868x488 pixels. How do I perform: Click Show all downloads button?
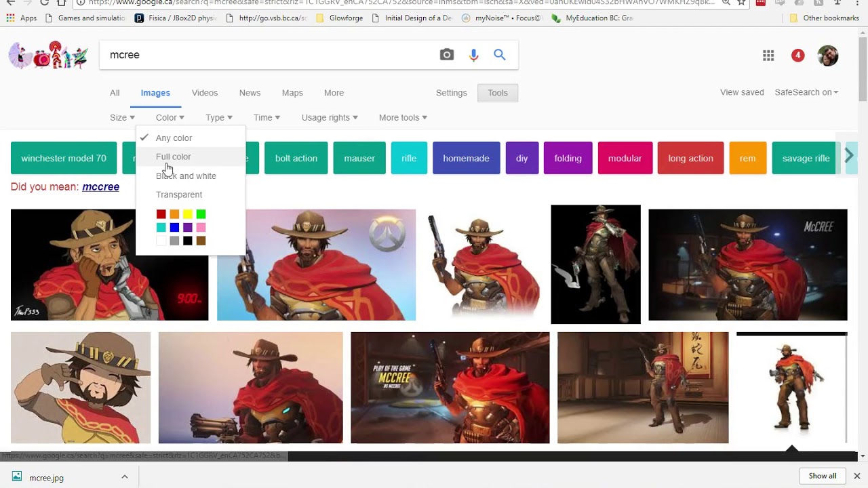(823, 476)
